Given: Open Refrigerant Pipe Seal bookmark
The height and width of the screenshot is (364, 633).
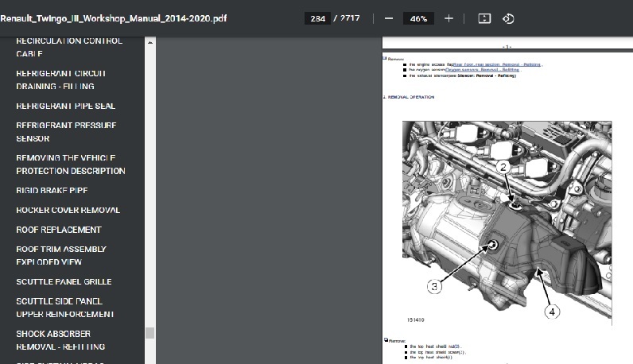Looking at the screenshot, I should click(x=66, y=106).
